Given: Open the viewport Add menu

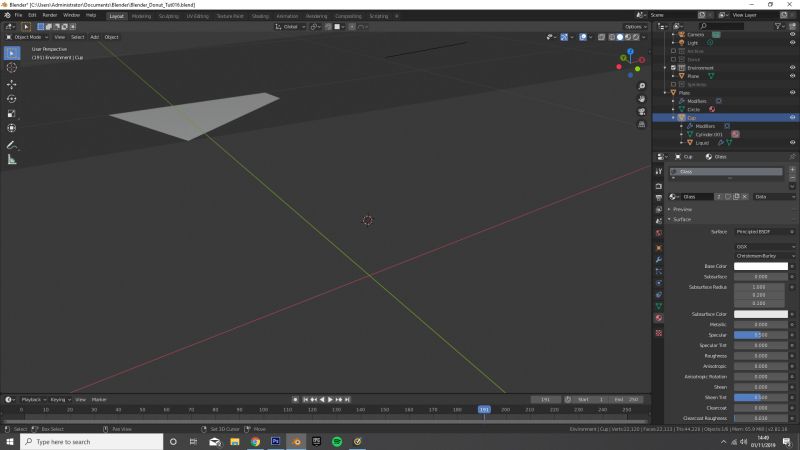Looking at the screenshot, I should click(x=94, y=37).
